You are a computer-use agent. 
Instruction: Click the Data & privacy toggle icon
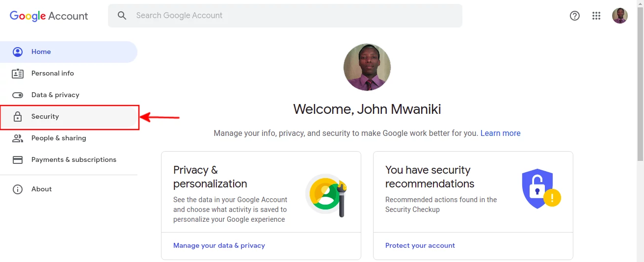point(18,95)
